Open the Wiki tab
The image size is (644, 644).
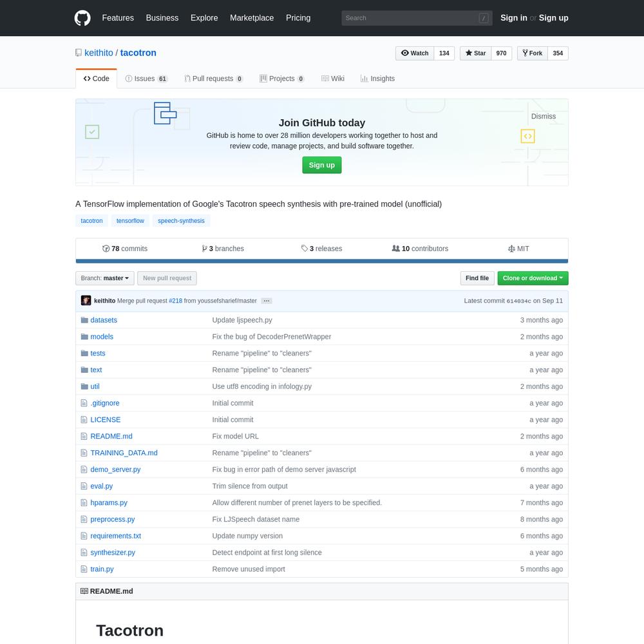[x=333, y=79]
